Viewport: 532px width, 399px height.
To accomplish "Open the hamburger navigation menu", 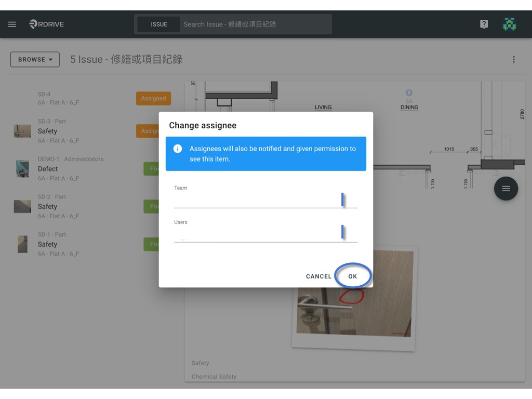I will [12, 24].
